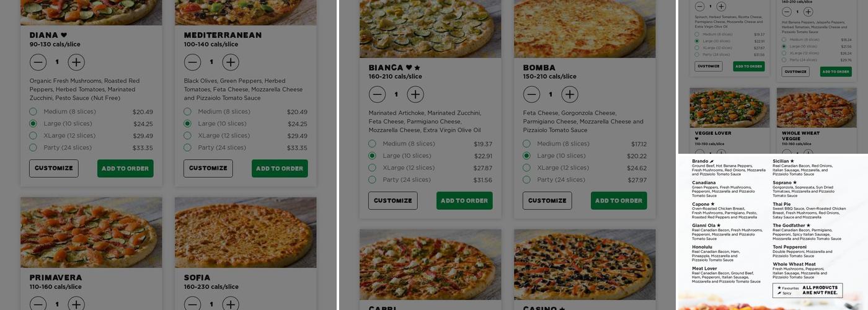Image resolution: width=868 pixels, height=310 pixels.
Task: Increase Bomba pizza quantity with plus icon
Action: pyautogui.click(x=570, y=94)
